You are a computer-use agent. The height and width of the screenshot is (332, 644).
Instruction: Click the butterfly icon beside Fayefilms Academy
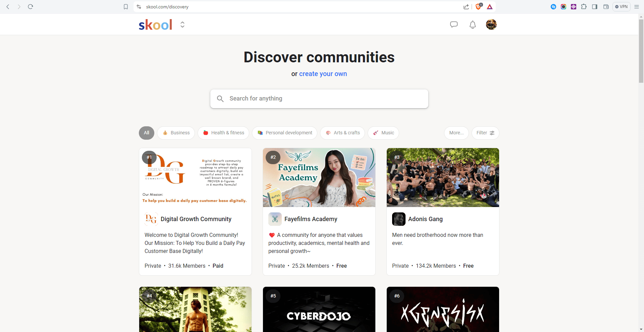275,219
